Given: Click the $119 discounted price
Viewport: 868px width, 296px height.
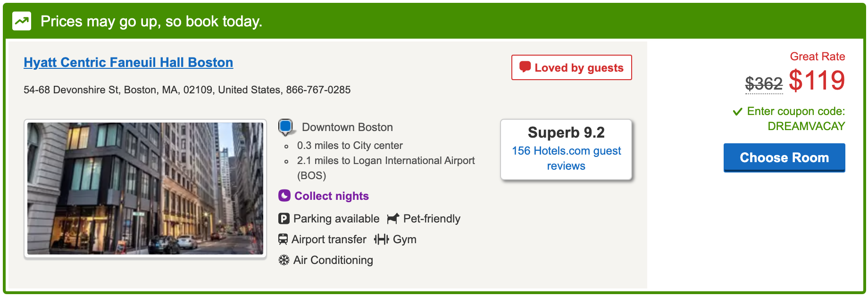Looking at the screenshot, I should point(817,81).
